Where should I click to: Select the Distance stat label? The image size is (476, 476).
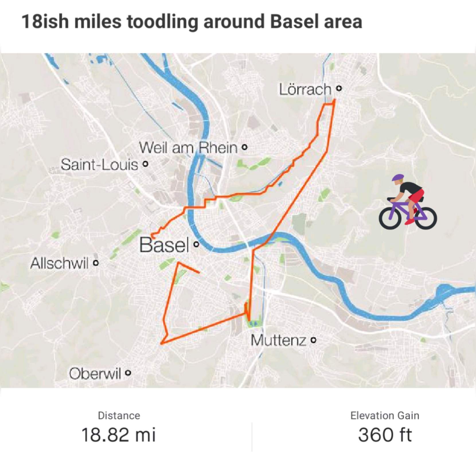pyautogui.click(x=119, y=415)
